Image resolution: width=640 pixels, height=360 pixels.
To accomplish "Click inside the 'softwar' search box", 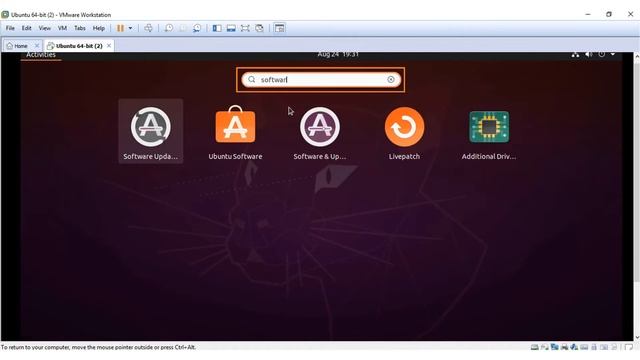I will tap(321, 80).
